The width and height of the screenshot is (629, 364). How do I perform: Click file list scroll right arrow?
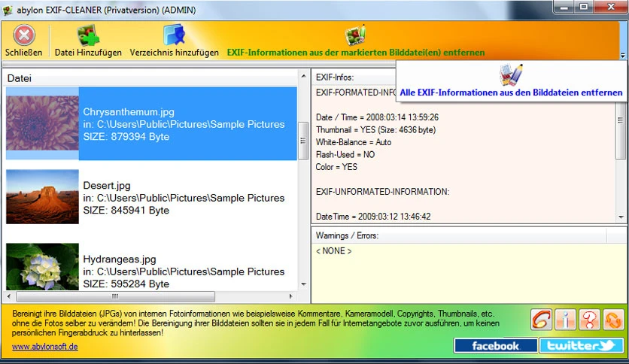click(x=291, y=296)
